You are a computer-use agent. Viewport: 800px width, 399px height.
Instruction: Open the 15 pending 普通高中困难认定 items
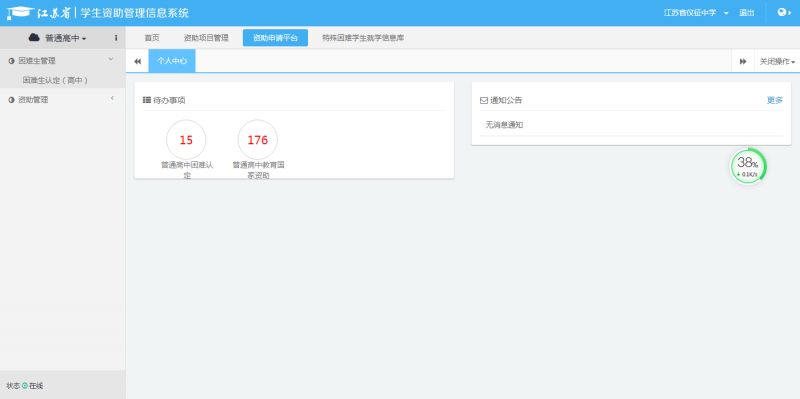[x=186, y=140]
